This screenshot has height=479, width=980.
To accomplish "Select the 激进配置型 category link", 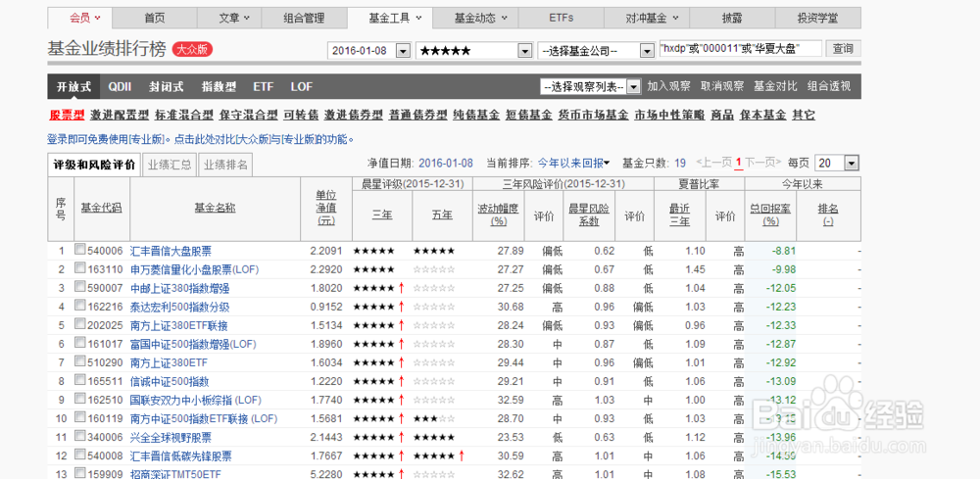I will click(120, 115).
